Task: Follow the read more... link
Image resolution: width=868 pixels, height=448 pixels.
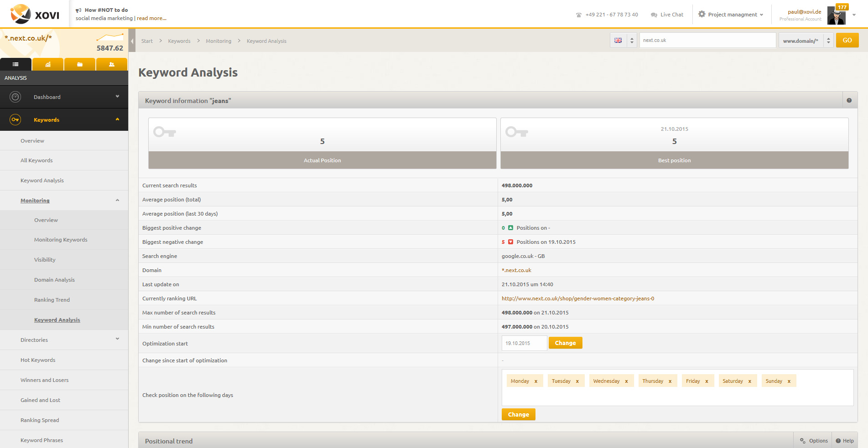Action: click(x=151, y=18)
